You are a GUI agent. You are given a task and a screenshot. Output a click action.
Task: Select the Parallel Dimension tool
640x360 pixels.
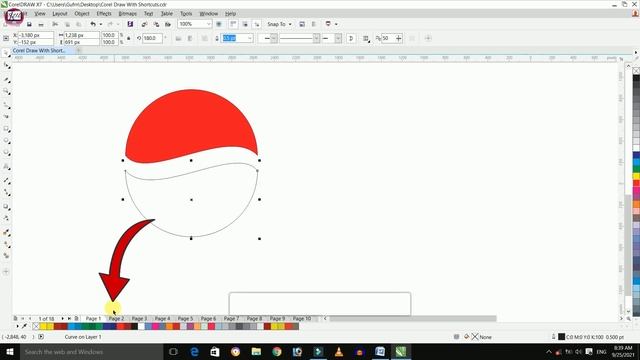(6, 180)
